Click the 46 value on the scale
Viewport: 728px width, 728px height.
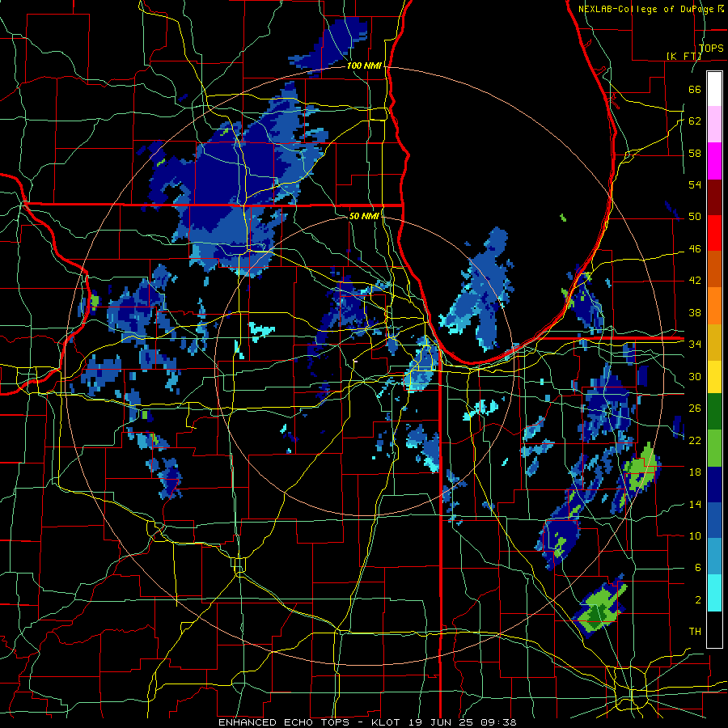(695, 248)
